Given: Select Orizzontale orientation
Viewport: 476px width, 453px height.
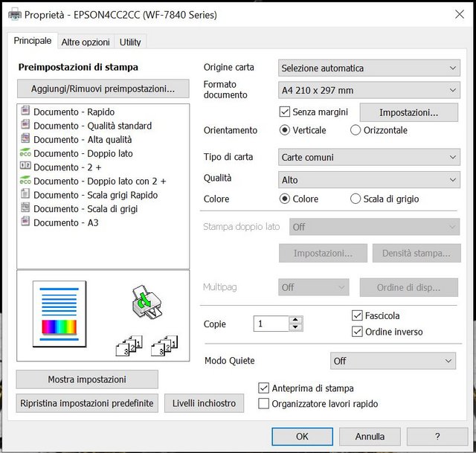Looking at the screenshot, I should point(356,130).
